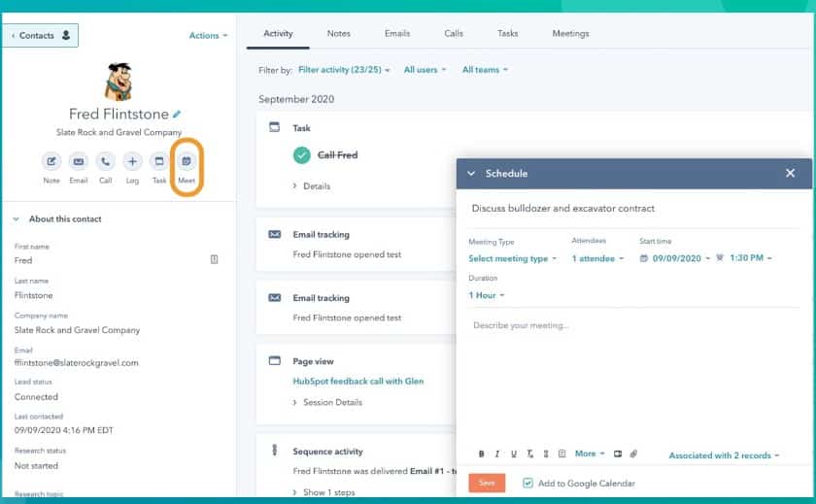This screenshot has height=504, width=816.
Task: Switch to the Calls tab
Action: [454, 33]
